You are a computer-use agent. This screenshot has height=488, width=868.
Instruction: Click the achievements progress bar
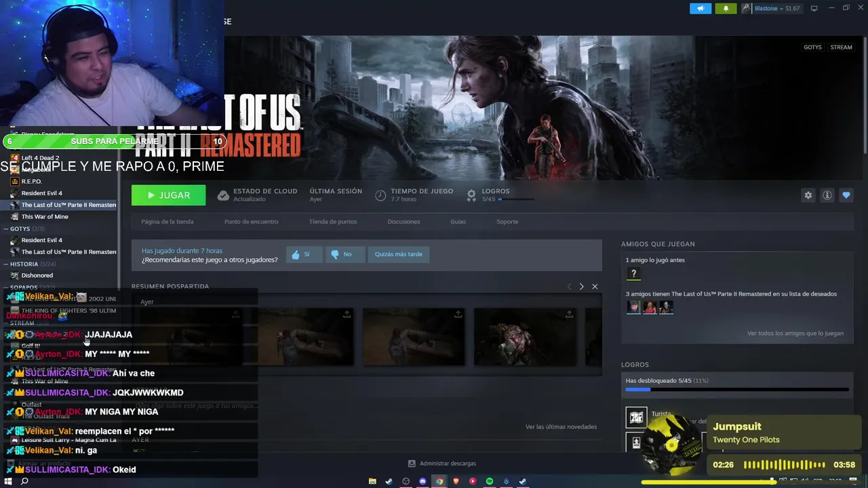coord(736,390)
